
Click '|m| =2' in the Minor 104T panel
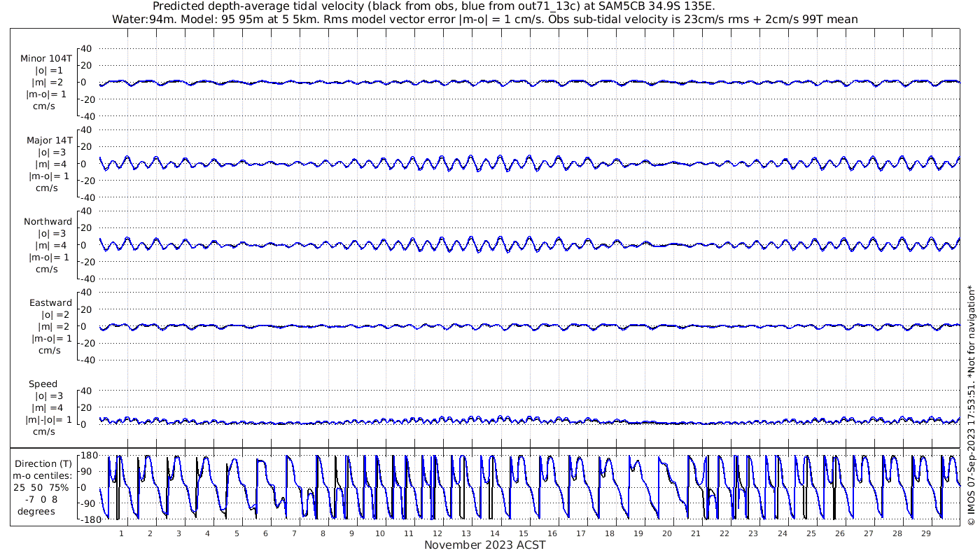[x=48, y=83]
